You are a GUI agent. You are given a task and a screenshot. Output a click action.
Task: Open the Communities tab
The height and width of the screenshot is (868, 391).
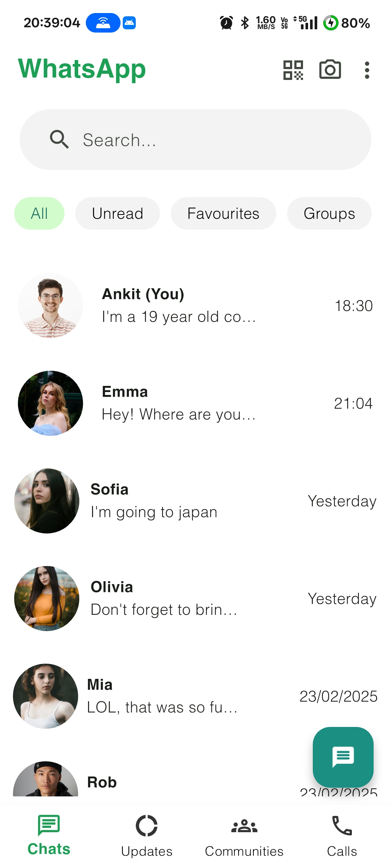(244, 835)
